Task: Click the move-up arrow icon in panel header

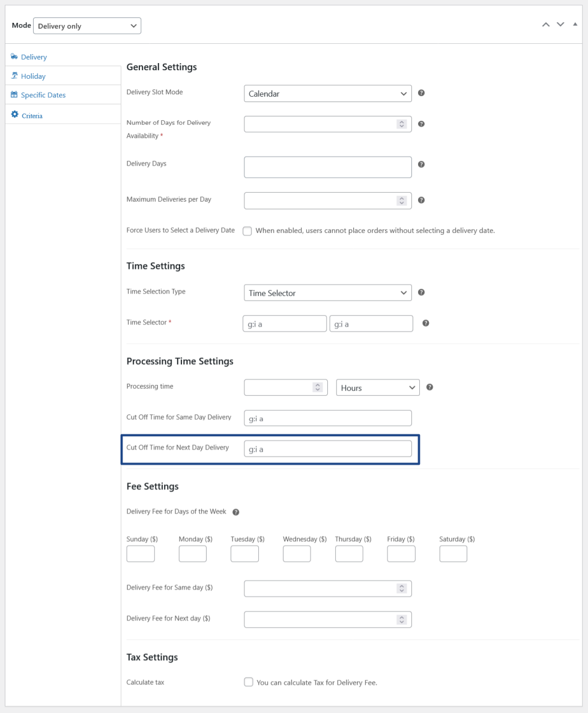Action: click(545, 25)
